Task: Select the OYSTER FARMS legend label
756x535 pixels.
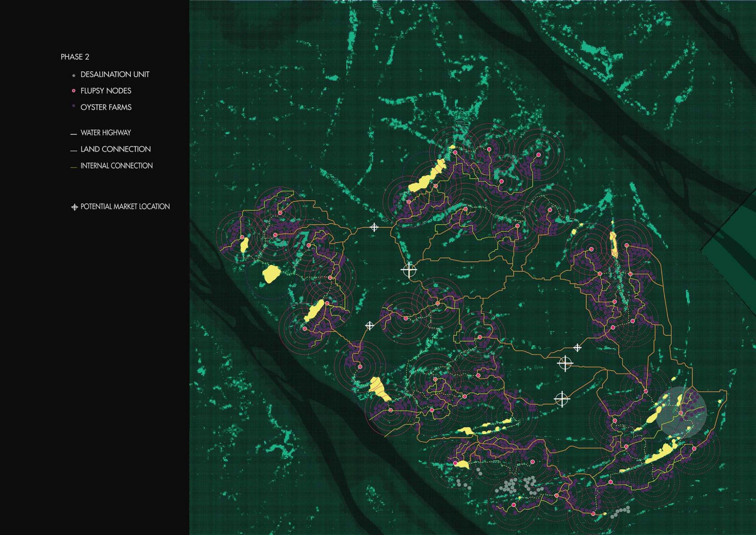Action: pos(106,107)
